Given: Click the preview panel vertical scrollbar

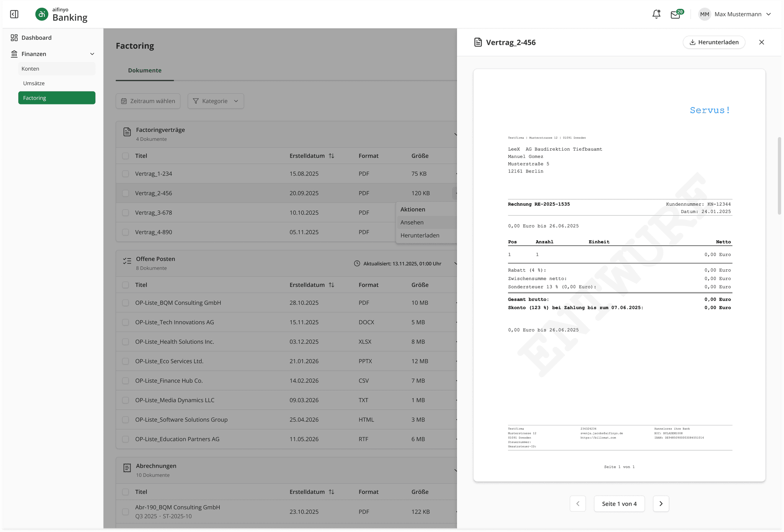Looking at the screenshot, I should pos(779,176).
